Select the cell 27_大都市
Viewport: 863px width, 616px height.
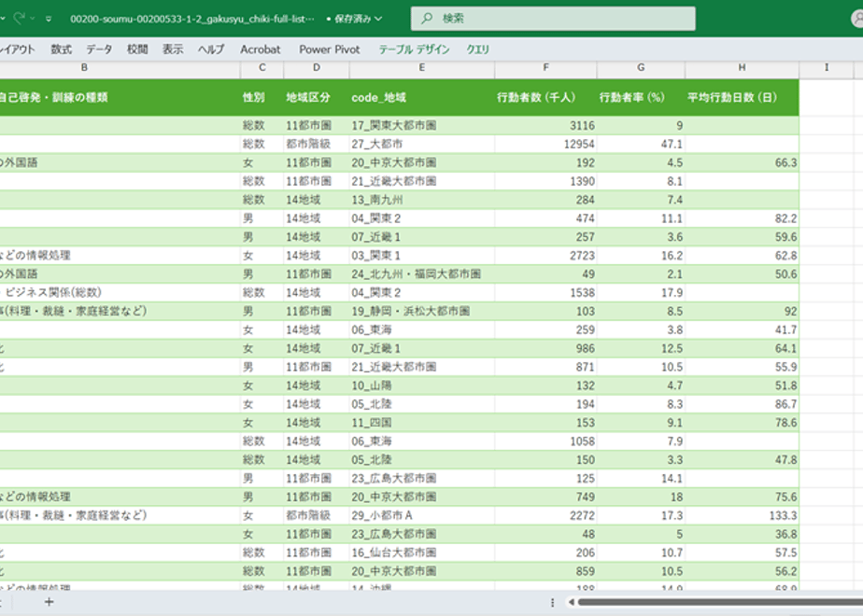coord(421,144)
